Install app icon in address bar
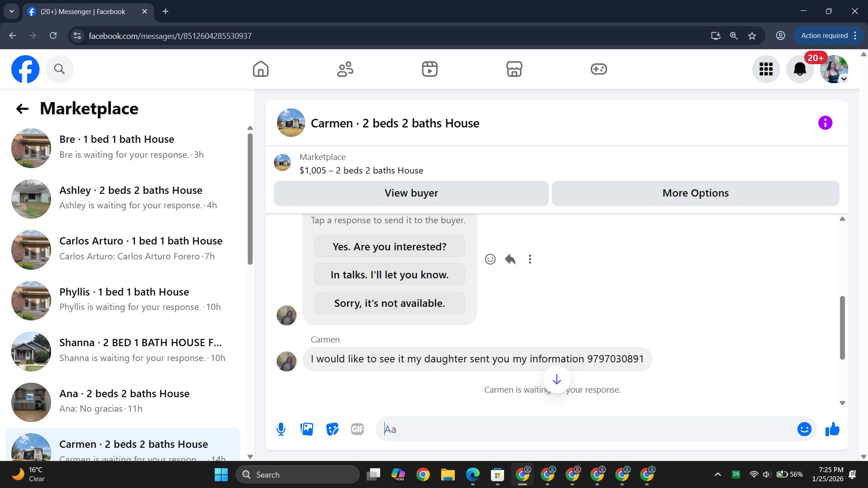 pos(716,36)
